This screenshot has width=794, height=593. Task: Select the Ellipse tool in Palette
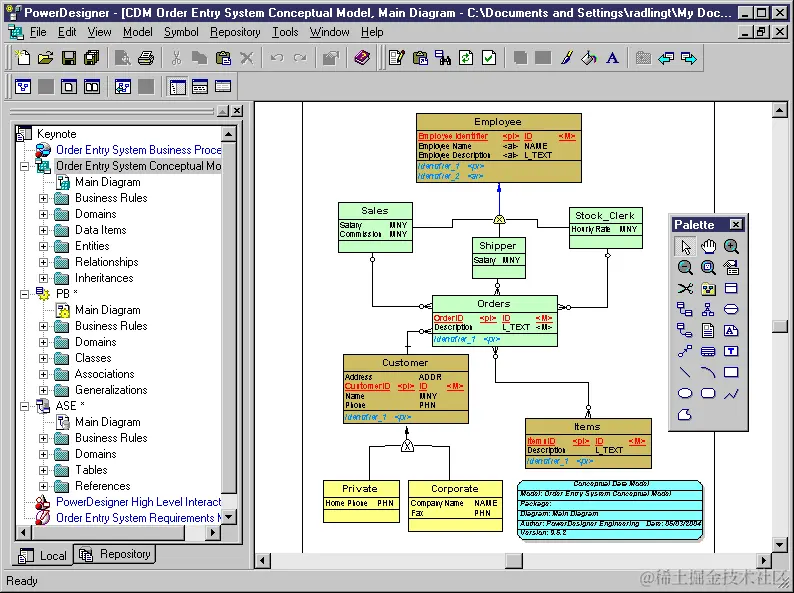click(x=685, y=393)
